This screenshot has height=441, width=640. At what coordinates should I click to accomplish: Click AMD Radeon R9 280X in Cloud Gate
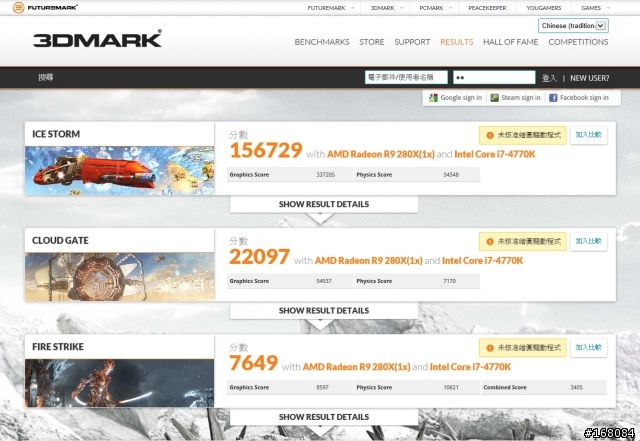coord(369,261)
